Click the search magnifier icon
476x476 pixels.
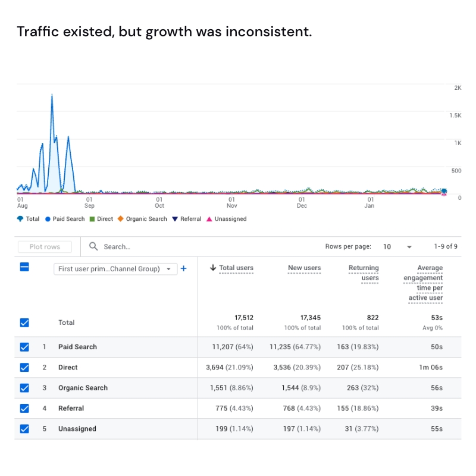click(x=93, y=246)
